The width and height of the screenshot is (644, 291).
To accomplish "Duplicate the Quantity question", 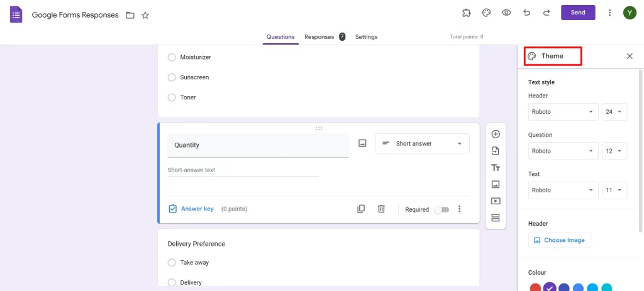I will pos(361,209).
